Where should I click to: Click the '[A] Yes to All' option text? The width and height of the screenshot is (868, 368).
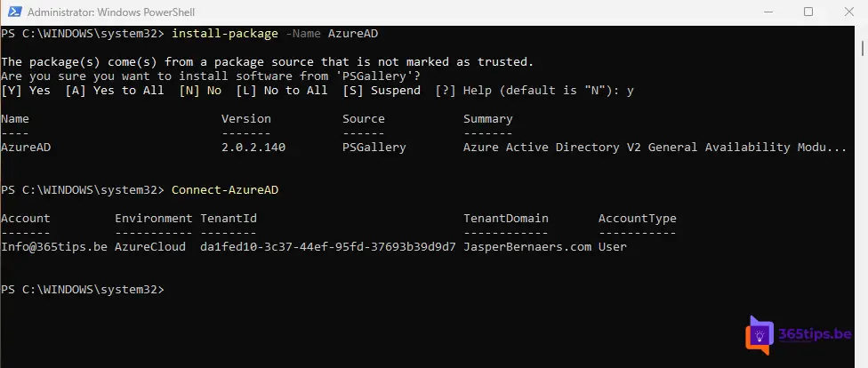pyautogui.click(x=115, y=90)
